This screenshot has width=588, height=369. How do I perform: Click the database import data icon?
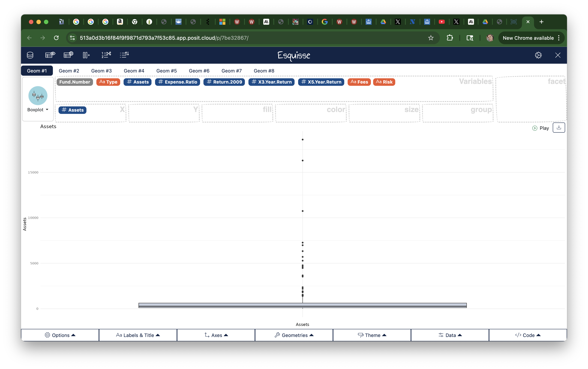tap(30, 55)
